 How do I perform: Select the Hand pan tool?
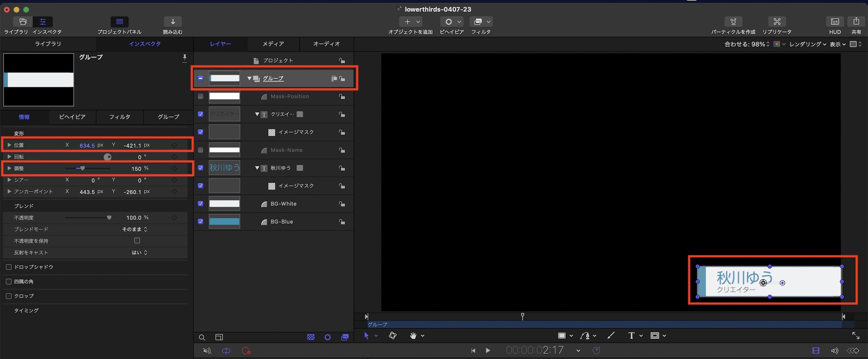click(x=413, y=336)
